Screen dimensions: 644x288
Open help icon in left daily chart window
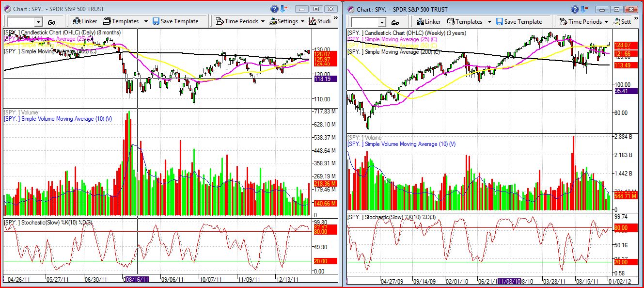click(x=275, y=9)
